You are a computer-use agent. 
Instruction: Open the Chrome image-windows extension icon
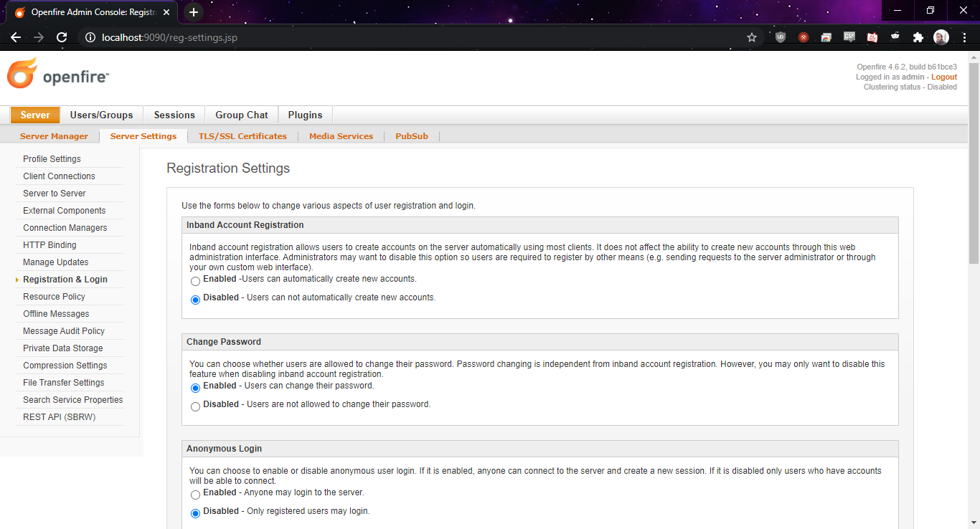[x=826, y=37]
